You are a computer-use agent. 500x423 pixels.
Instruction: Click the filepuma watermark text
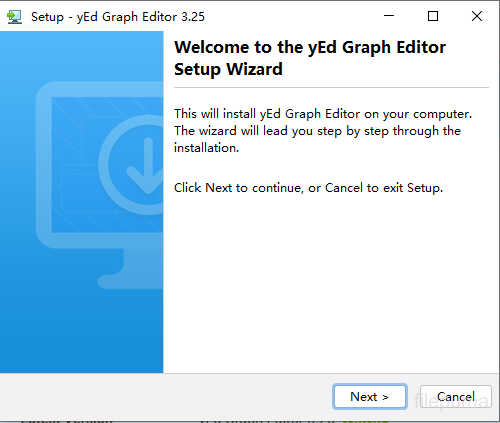click(x=452, y=401)
